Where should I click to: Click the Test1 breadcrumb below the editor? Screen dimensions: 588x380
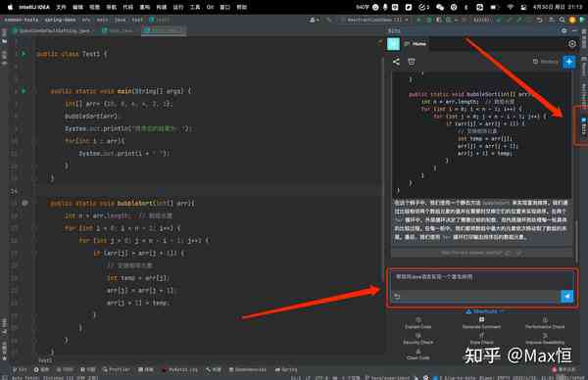click(45, 360)
